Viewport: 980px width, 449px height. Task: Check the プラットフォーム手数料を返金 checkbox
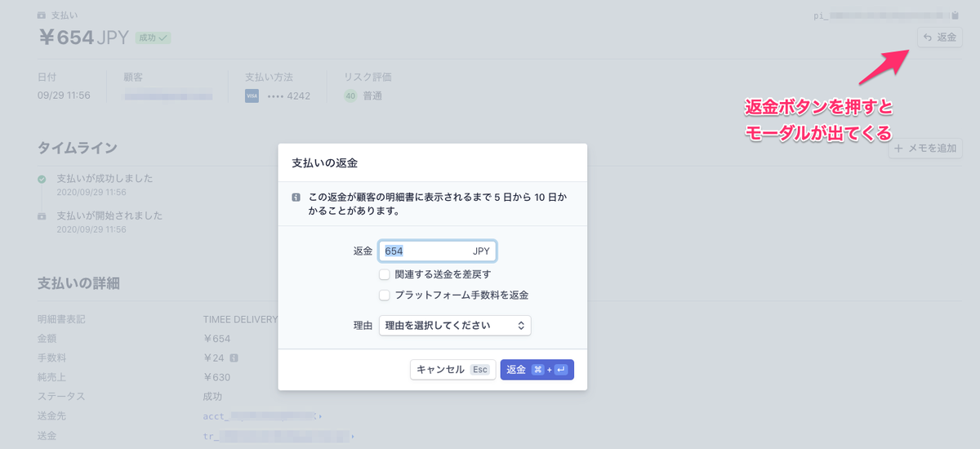tap(385, 295)
